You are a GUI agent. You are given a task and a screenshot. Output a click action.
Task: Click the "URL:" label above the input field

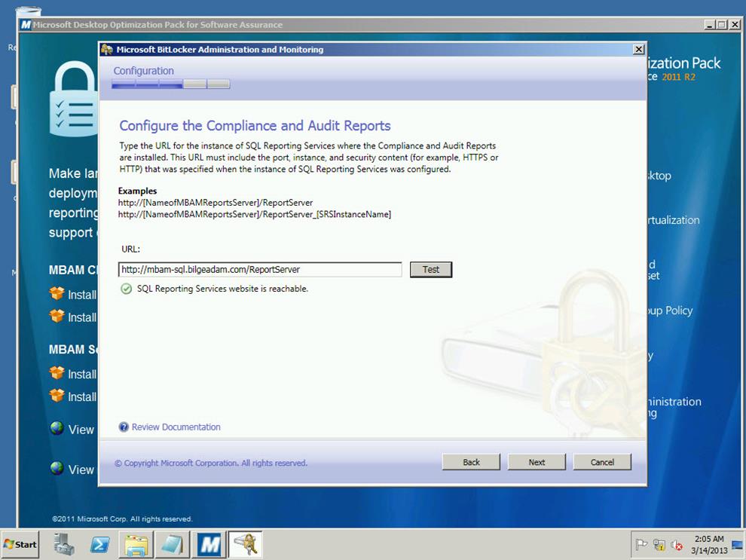(x=131, y=249)
